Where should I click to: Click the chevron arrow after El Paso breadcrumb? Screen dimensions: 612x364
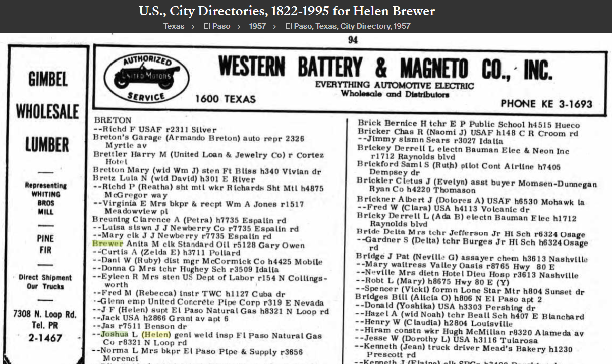[239, 26]
